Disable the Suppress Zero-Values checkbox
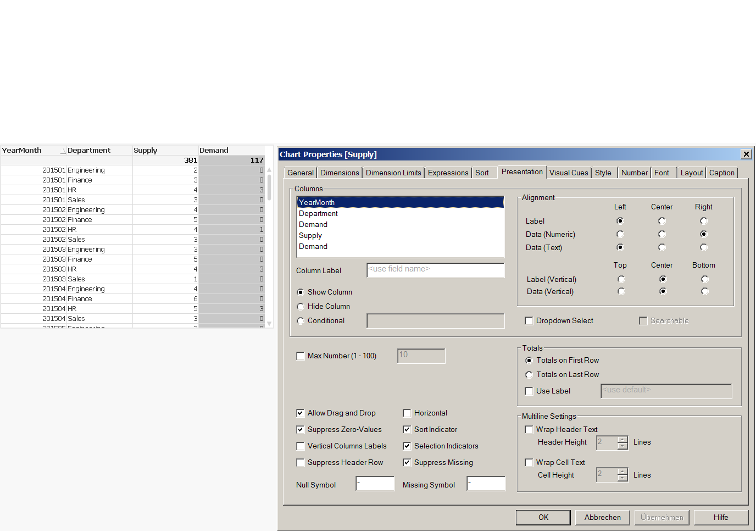756x532 pixels. pos(301,430)
